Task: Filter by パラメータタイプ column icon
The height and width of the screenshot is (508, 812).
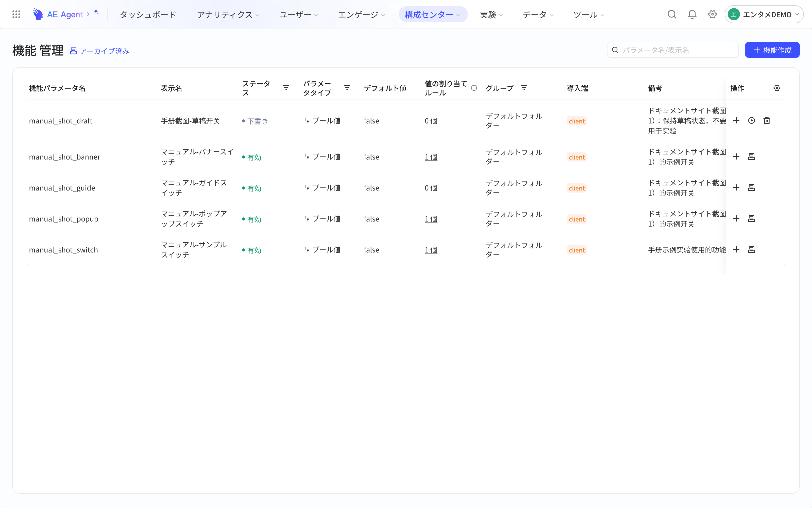Action: coord(347,88)
